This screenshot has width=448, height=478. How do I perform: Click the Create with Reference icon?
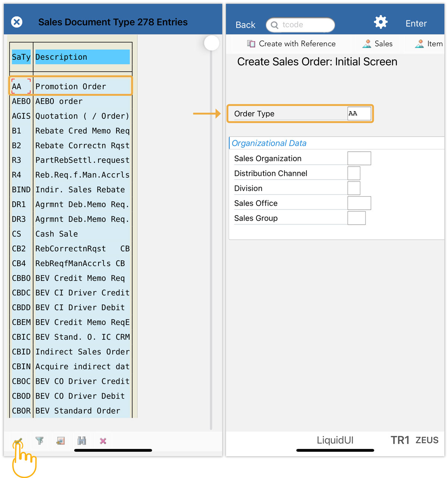(x=251, y=44)
